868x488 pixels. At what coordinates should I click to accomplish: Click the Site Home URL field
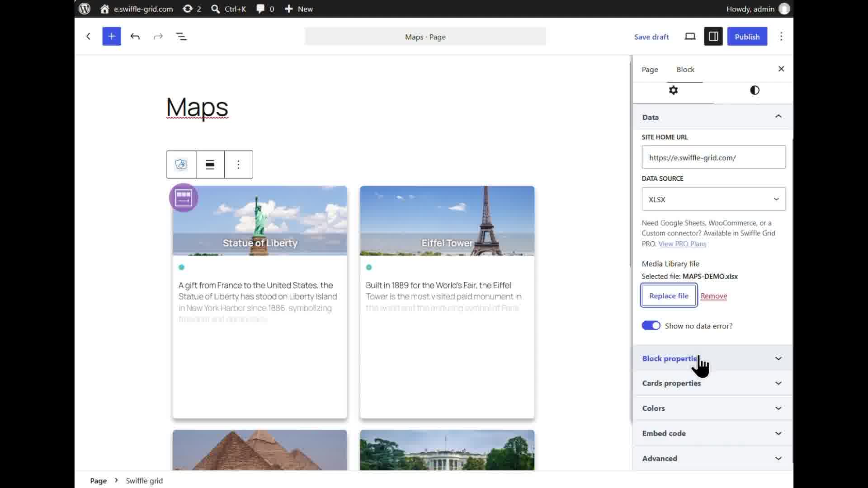(x=714, y=157)
